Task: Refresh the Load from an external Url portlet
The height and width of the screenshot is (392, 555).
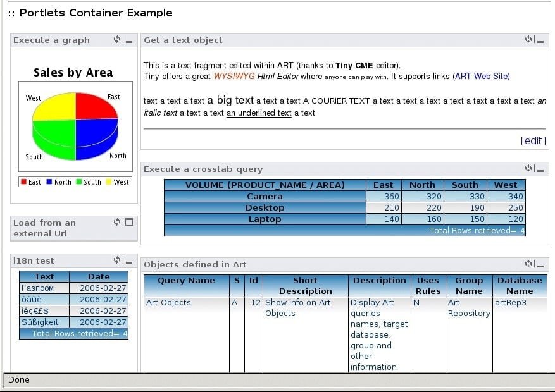Action: coord(117,222)
